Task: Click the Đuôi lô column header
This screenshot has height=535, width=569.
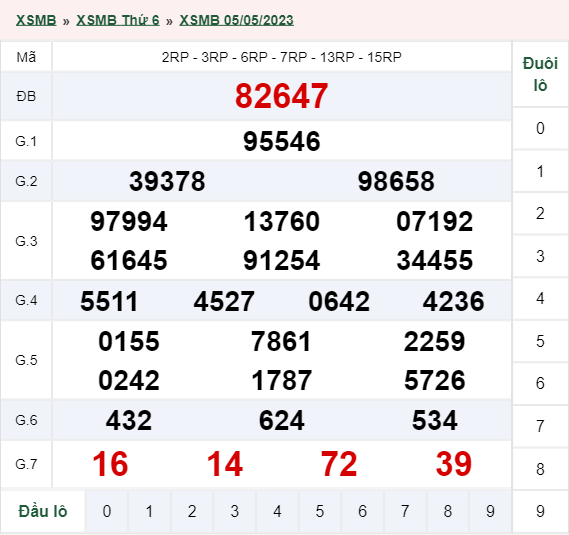Action: tap(540, 74)
